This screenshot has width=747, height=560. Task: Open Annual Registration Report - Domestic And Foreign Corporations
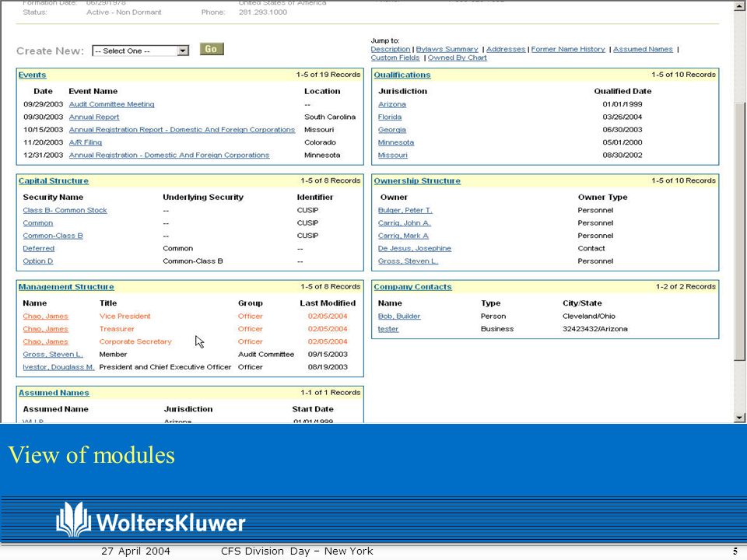point(182,130)
